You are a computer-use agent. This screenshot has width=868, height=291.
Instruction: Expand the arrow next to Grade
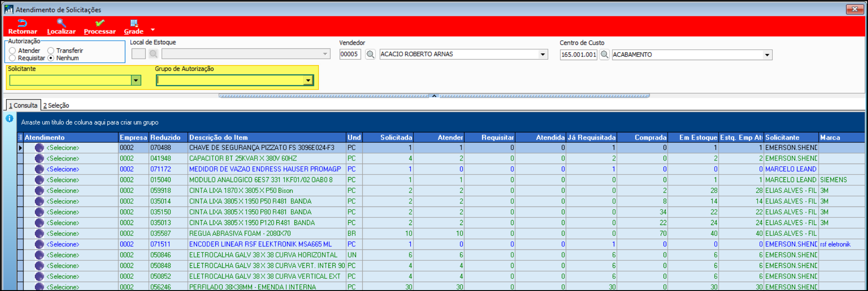tap(153, 30)
